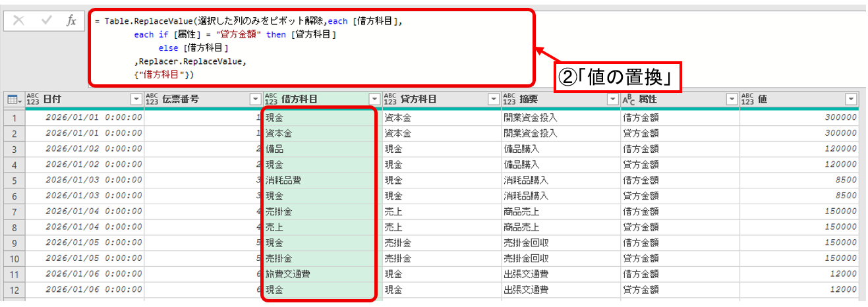
Task: Change data type icon of 日付 column
Action: [x=33, y=99]
